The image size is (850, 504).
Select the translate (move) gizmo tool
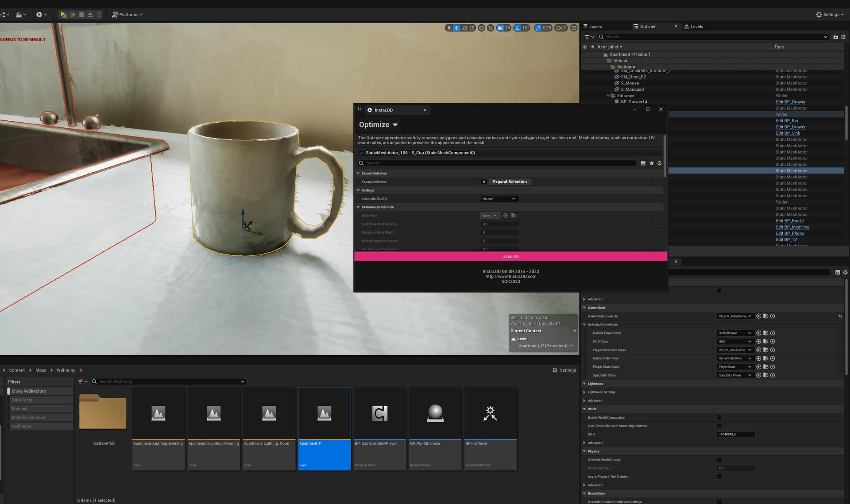456,28
